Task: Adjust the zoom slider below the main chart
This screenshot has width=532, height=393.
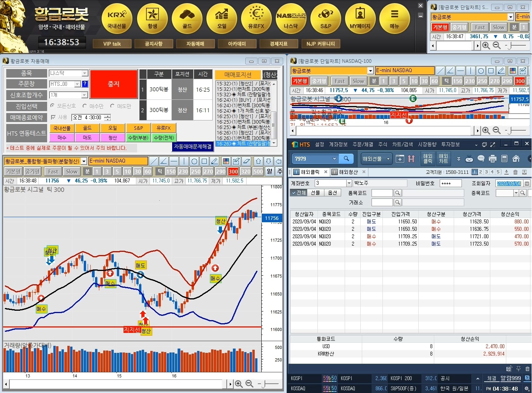Action: (263, 384)
